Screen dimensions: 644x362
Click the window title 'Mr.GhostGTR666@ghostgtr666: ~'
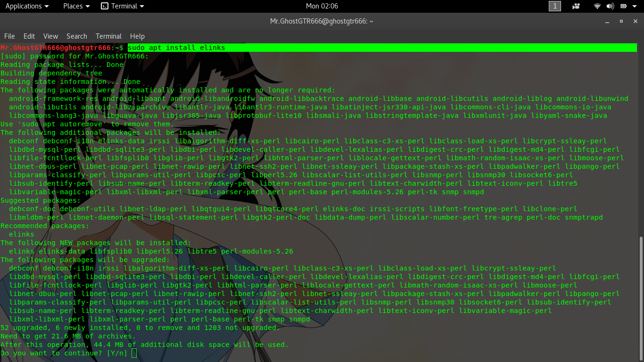322,21
